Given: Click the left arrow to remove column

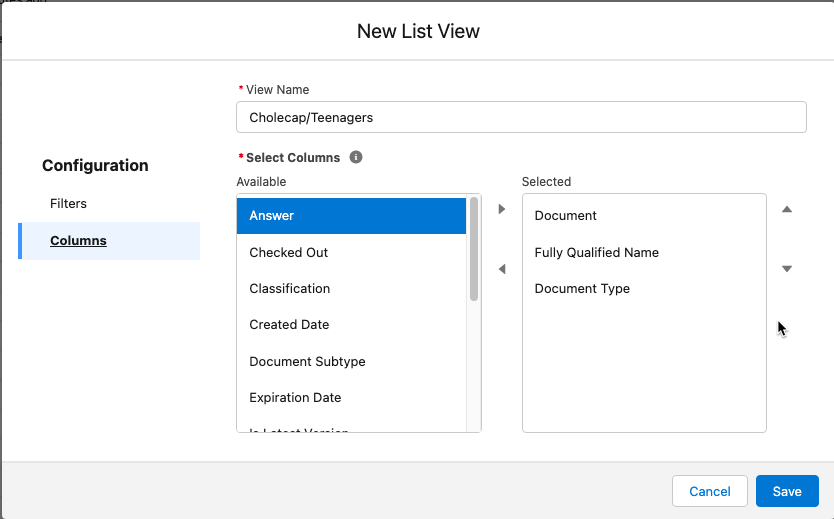Looking at the screenshot, I should click(x=502, y=269).
